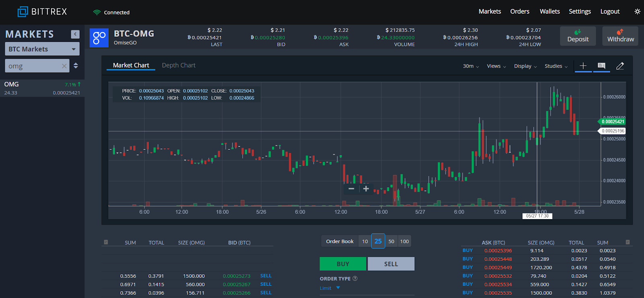Expand the Display dropdown
The width and height of the screenshot is (644, 298).
tap(525, 66)
